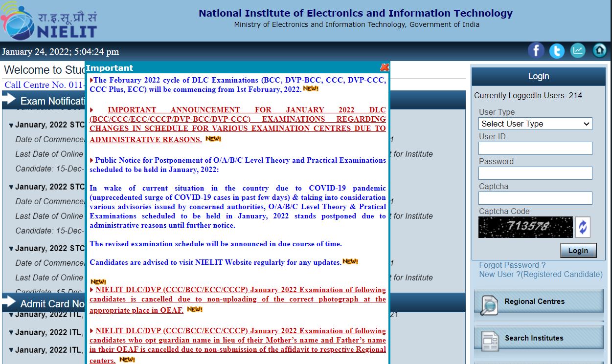This screenshot has width=612, height=364.
Task: Click the Currently LoggedIn Users: 214 text
Action: (x=528, y=95)
